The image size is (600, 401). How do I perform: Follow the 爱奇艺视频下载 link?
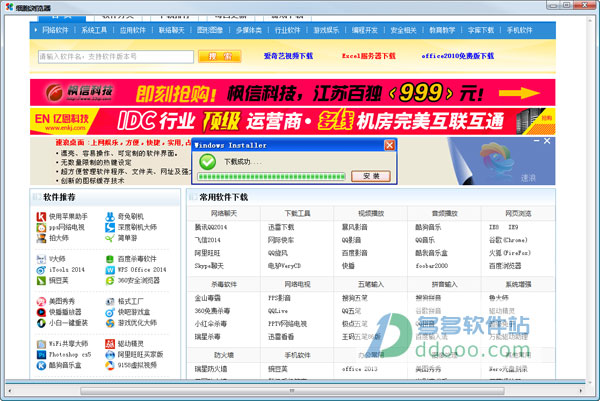[x=288, y=56]
